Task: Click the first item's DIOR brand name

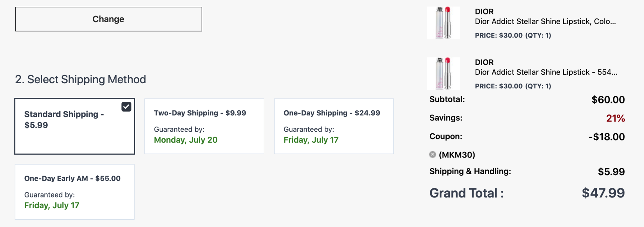Action: point(484,12)
